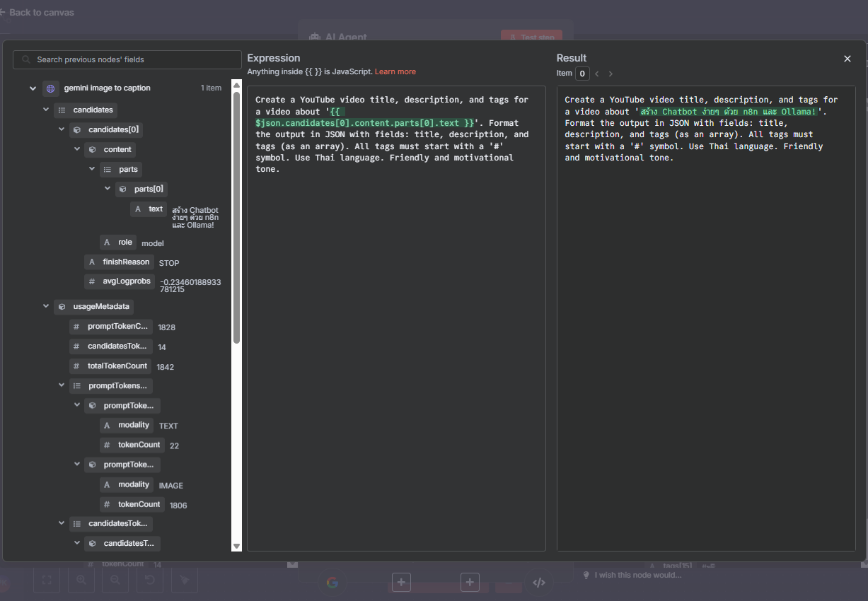
Task: Select the text field pill under parts[0]
Action: (x=149, y=209)
